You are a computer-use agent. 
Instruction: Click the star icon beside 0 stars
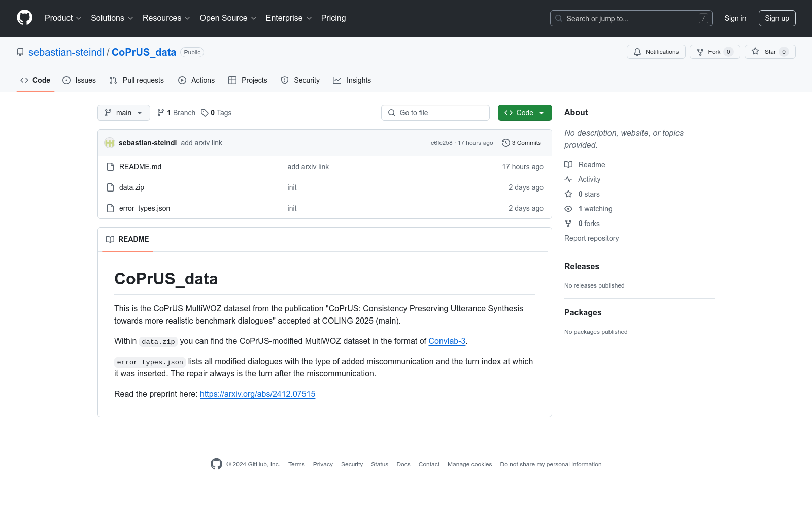coord(568,194)
